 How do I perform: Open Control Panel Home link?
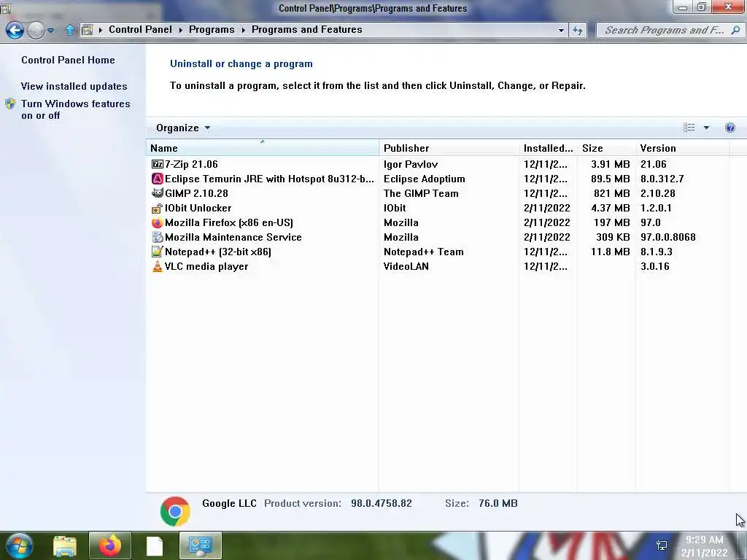tap(68, 60)
